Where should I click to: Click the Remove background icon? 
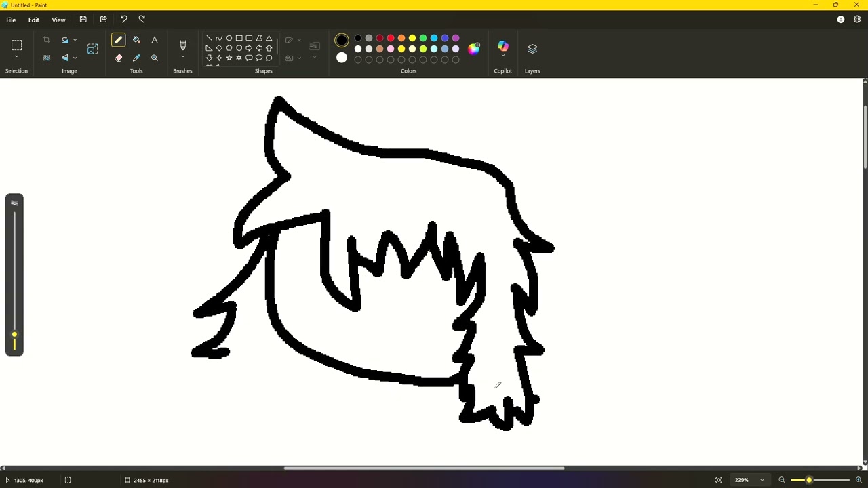click(47, 58)
